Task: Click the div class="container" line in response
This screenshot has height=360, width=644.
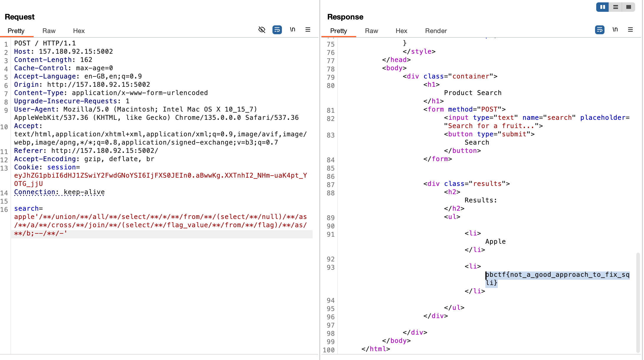Action: (450, 76)
